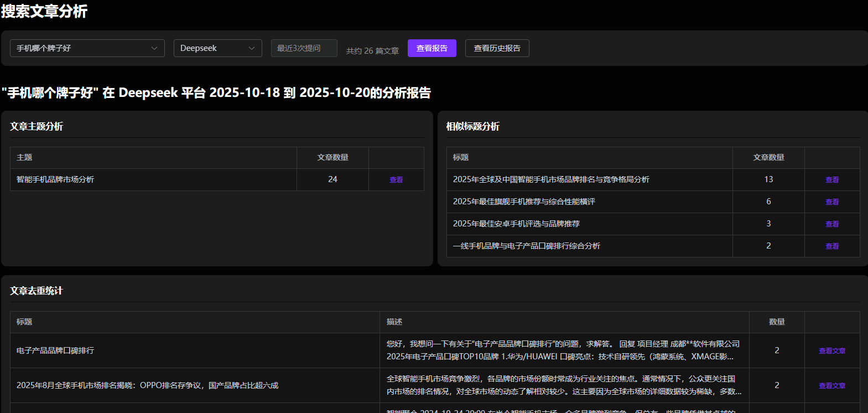Image resolution: width=868 pixels, height=413 pixels.
Task: Click the 主题 column header
Action: coord(24,157)
